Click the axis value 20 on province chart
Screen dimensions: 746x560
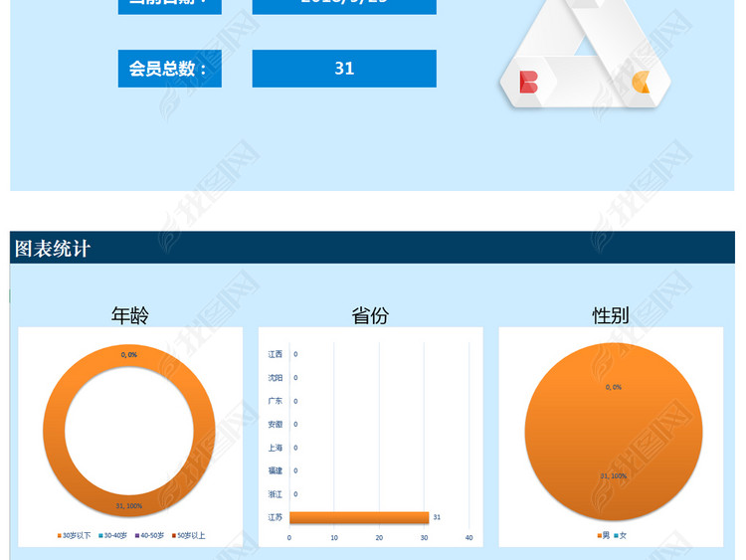pyautogui.click(x=379, y=538)
